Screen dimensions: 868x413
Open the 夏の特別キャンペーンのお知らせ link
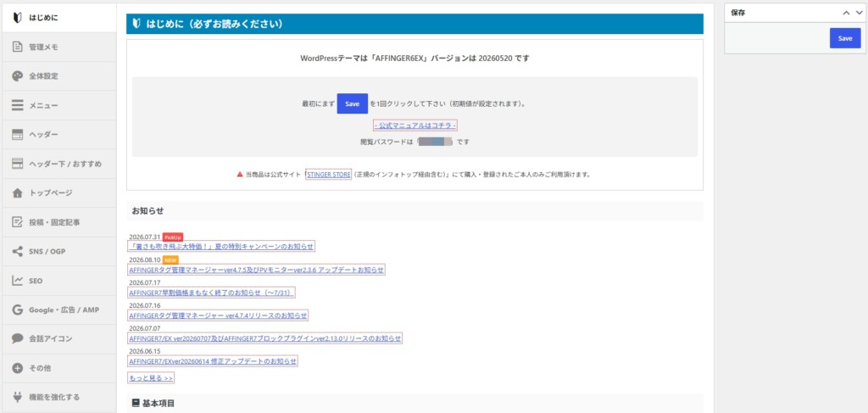[x=221, y=247]
